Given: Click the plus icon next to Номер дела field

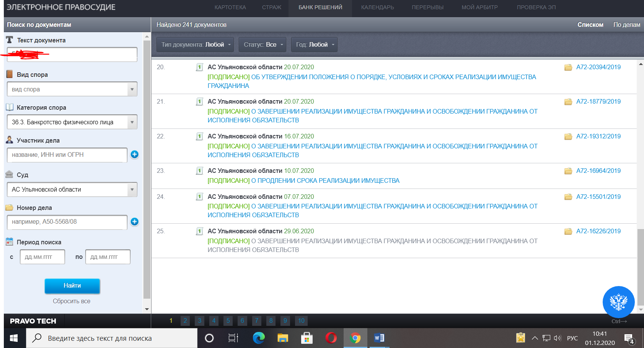Looking at the screenshot, I should (134, 222).
